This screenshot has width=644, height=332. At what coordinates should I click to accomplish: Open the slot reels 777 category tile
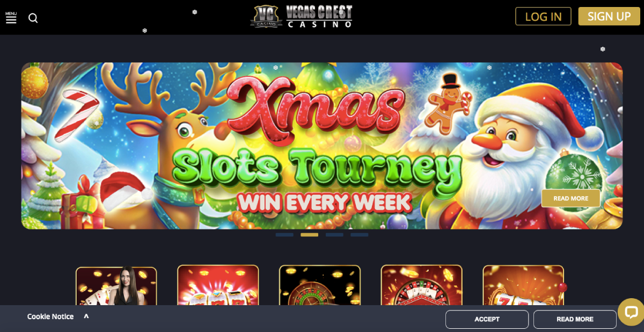(x=218, y=285)
